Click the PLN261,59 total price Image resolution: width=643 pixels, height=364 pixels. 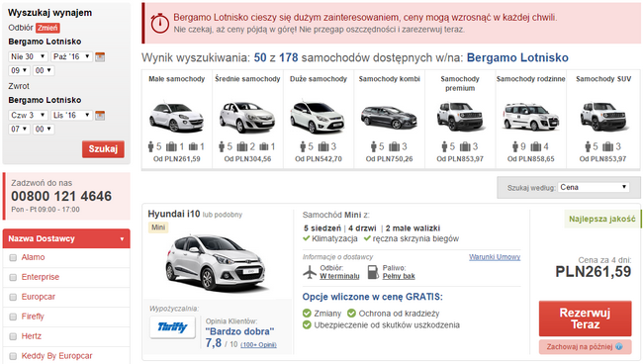593,272
